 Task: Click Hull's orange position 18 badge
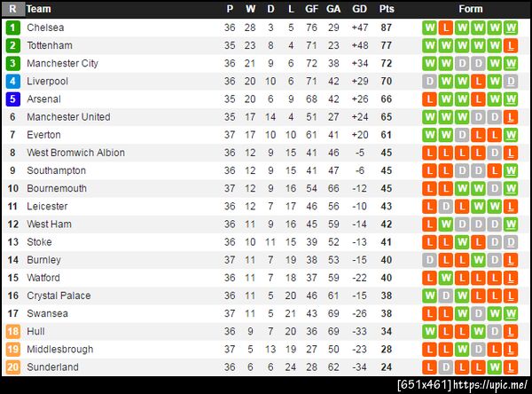coord(12,331)
